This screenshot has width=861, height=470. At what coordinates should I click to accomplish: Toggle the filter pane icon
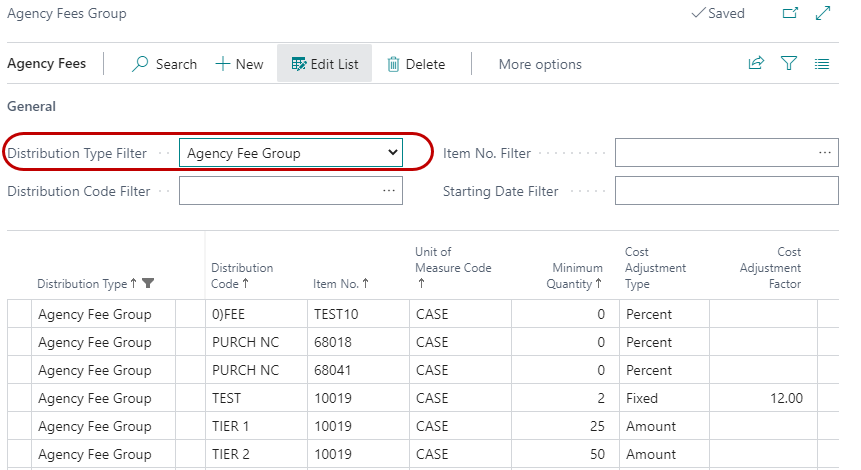[789, 63]
